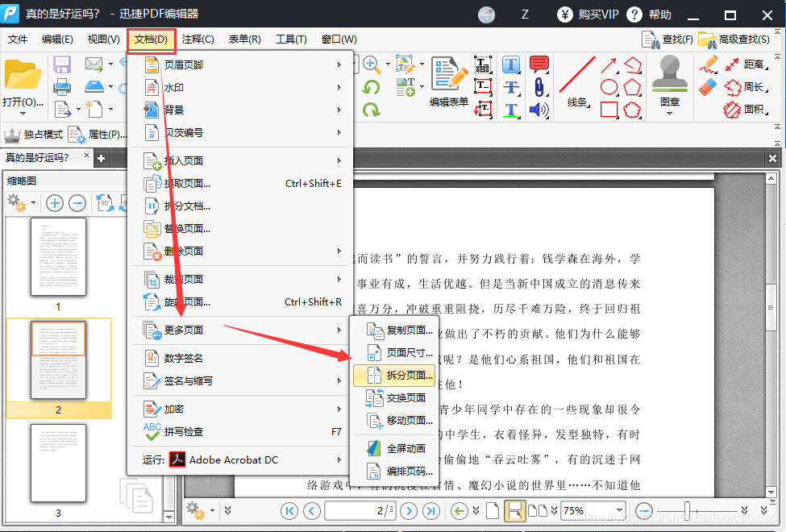
Task: Select the 距离 measure tool
Action: pyautogui.click(x=746, y=64)
